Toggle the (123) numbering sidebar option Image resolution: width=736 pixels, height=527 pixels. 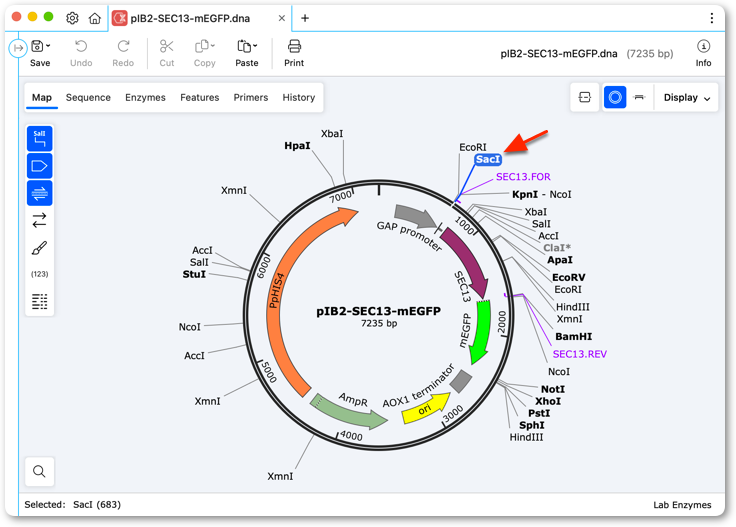(39, 274)
